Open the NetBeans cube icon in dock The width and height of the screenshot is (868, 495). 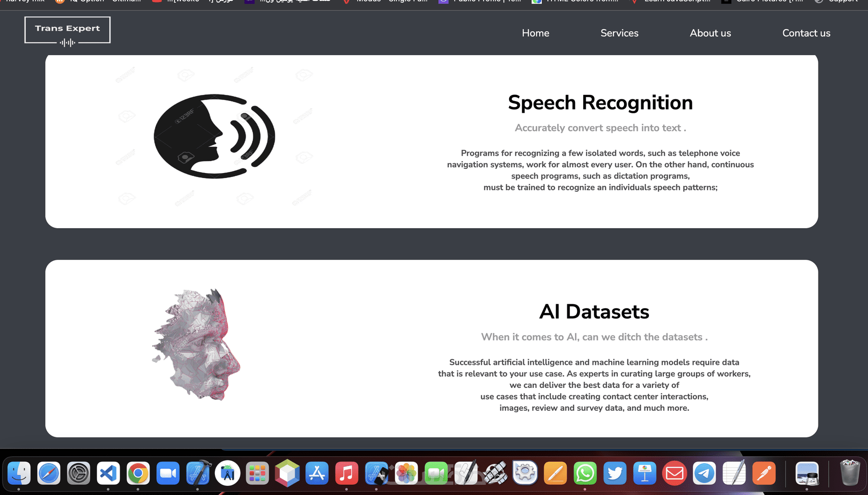tap(287, 473)
